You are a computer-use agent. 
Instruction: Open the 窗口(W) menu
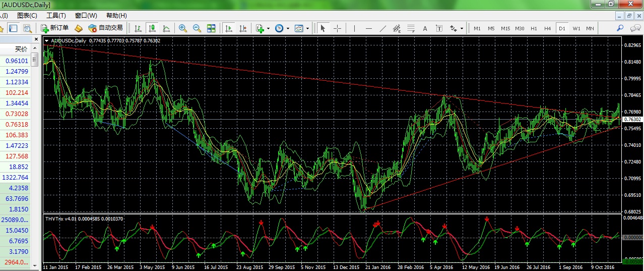coord(86,16)
